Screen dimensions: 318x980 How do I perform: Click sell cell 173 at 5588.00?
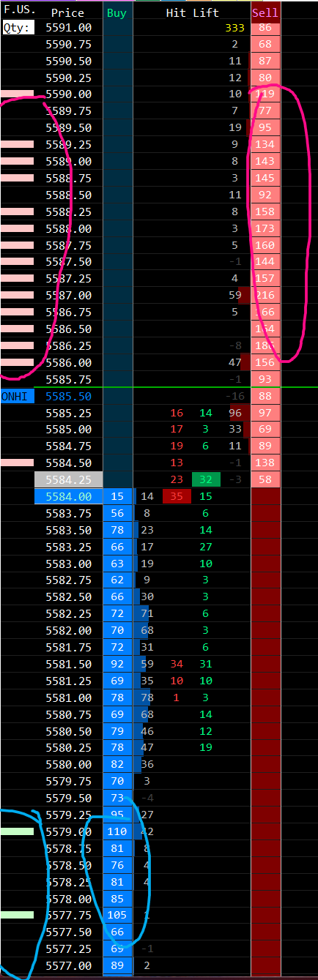(x=265, y=228)
